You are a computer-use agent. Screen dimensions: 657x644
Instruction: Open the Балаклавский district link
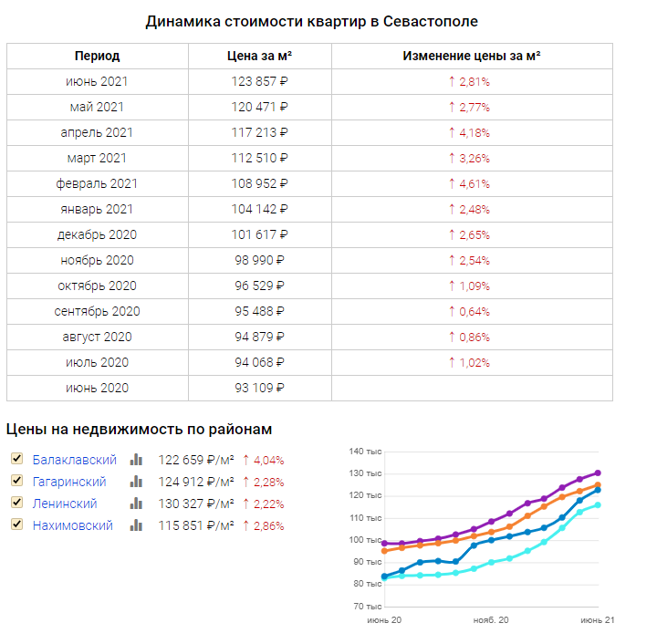tap(75, 460)
